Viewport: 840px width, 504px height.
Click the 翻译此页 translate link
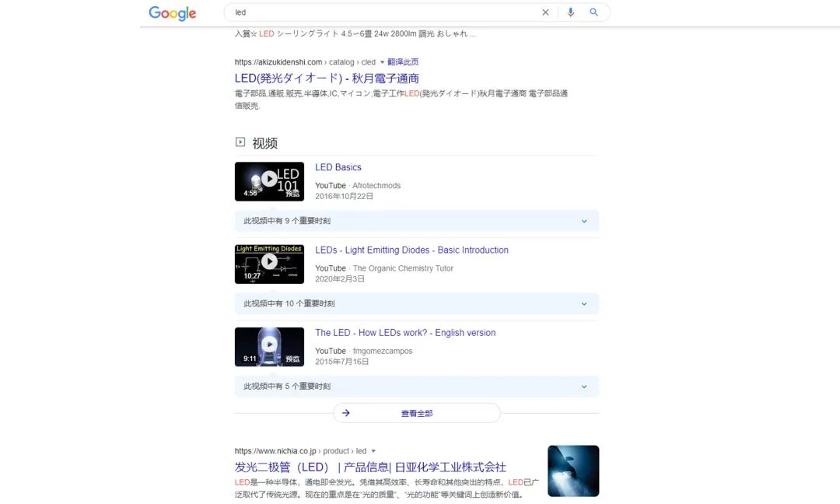click(403, 62)
